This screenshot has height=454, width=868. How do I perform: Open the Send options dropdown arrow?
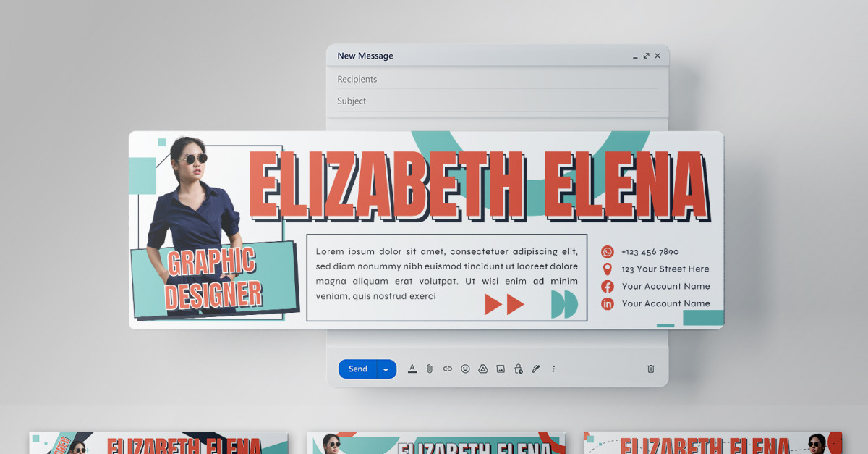point(386,369)
